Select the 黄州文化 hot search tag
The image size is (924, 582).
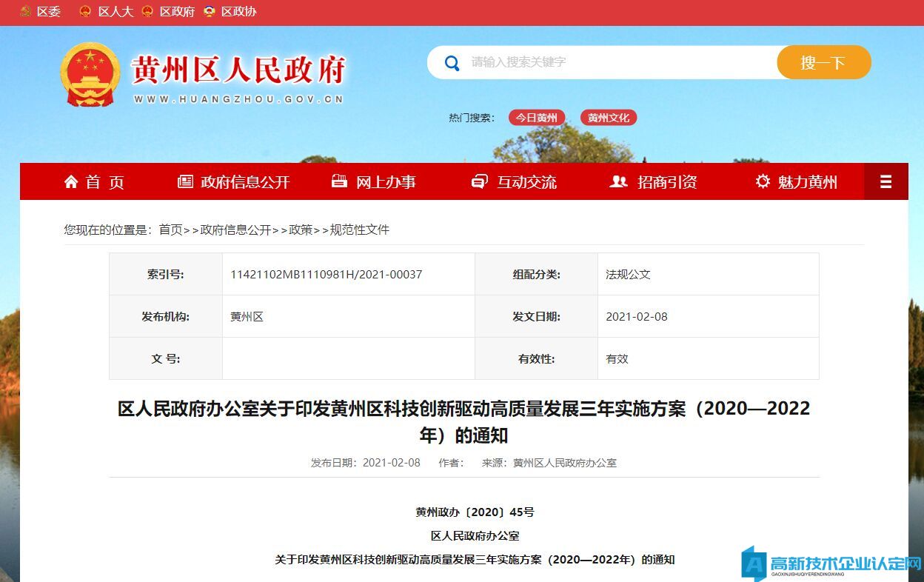pyautogui.click(x=609, y=118)
